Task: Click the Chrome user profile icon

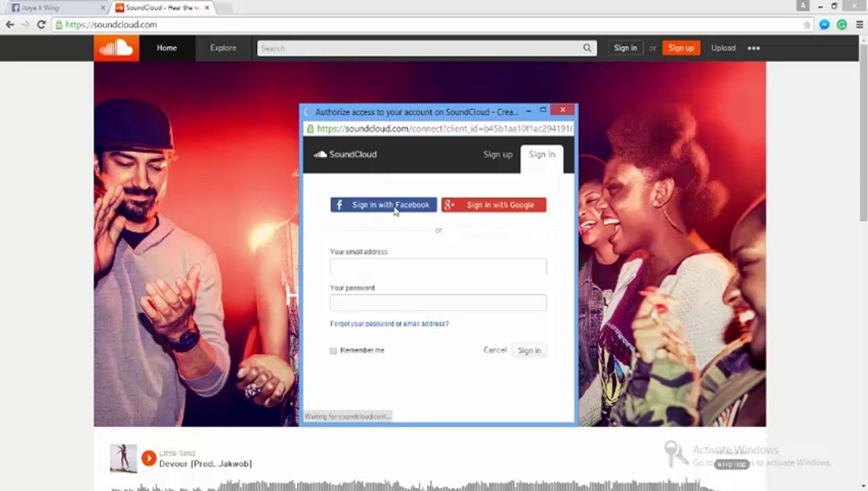Action: pos(803,5)
